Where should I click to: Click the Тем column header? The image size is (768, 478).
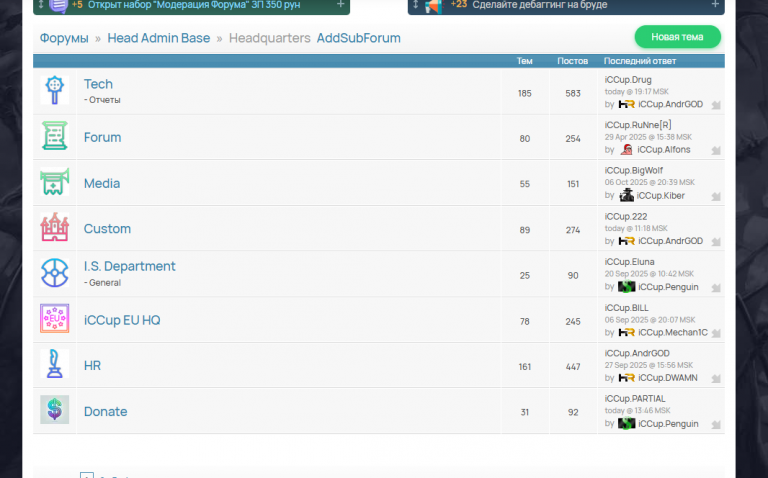[524, 61]
